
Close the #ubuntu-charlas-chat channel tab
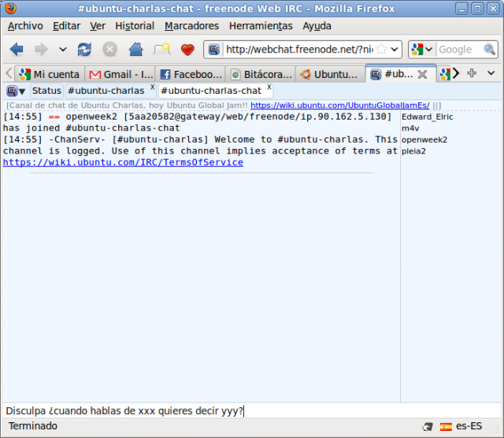tap(269, 87)
